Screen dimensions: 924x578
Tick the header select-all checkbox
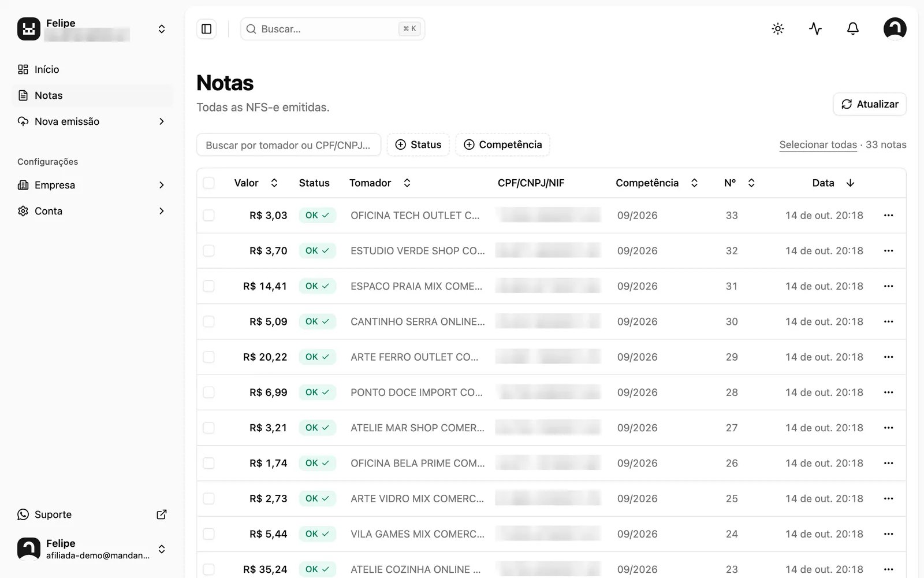(x=209, y=183)
